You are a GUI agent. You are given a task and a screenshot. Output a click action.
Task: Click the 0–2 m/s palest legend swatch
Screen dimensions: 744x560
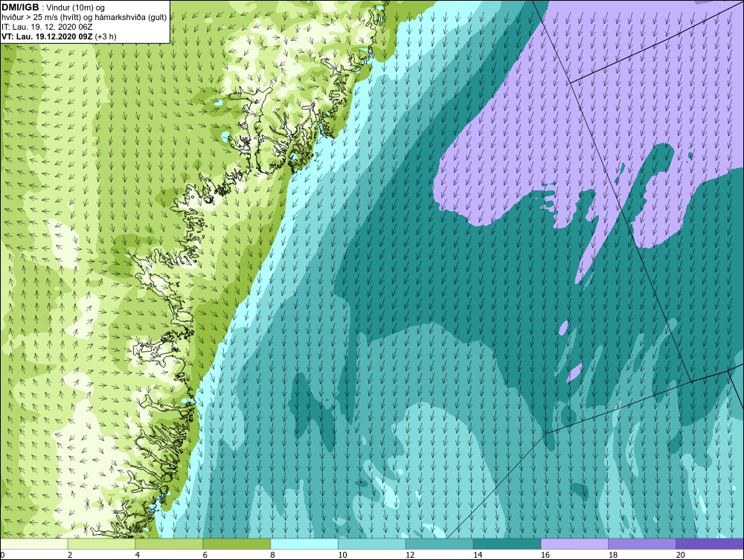tap(34, 544)
